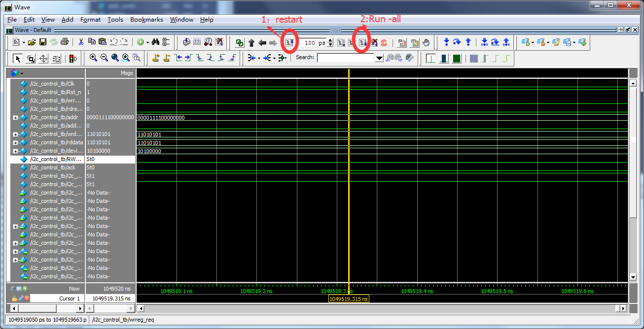Click the blue Step Out arrow icon
Viewport: 644px width, 329px height.
click(x=468, y=42)
